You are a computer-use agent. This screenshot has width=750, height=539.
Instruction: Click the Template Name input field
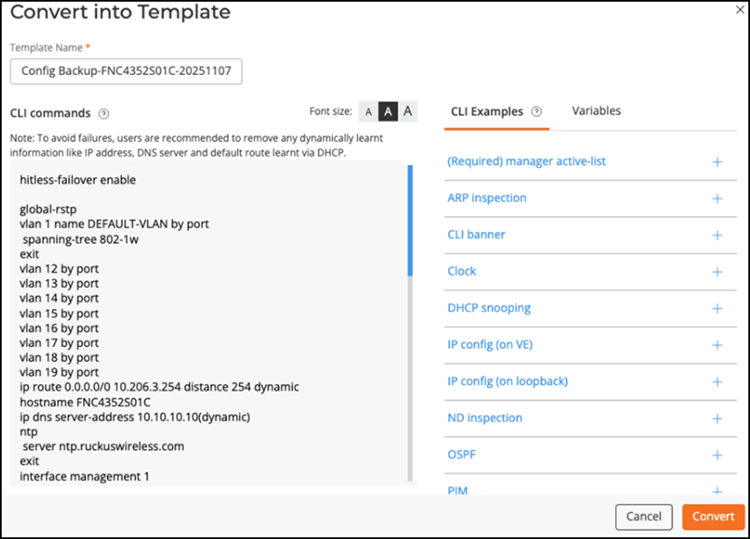point(126,72)
